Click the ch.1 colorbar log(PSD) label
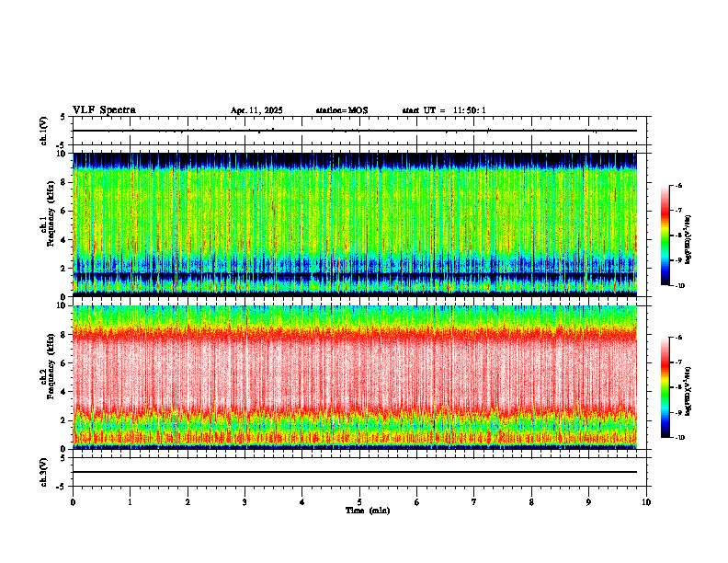The width and height of the screenshot is (728, 563). tap(689, 240)
